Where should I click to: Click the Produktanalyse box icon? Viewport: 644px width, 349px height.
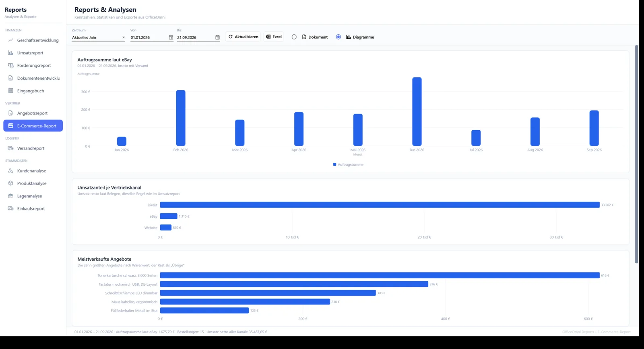(11, 183)
